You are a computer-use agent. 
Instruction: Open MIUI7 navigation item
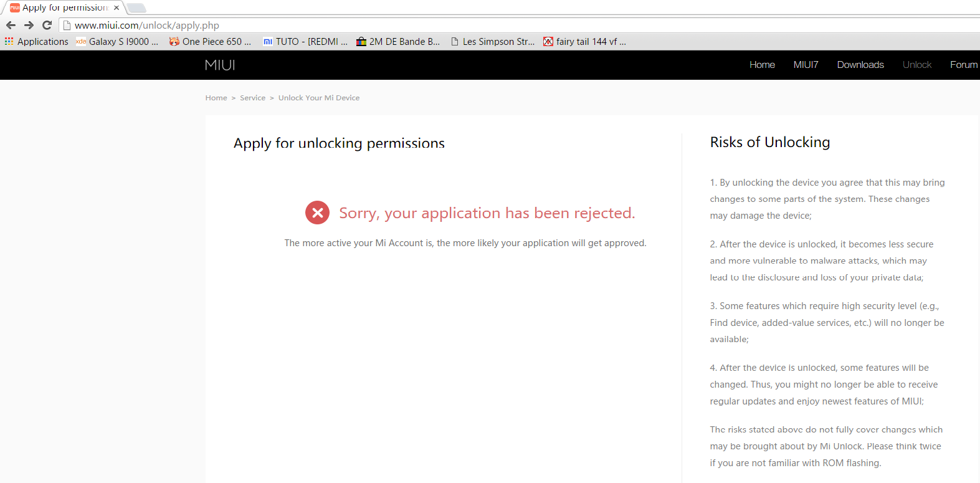[x=806, y=65]
